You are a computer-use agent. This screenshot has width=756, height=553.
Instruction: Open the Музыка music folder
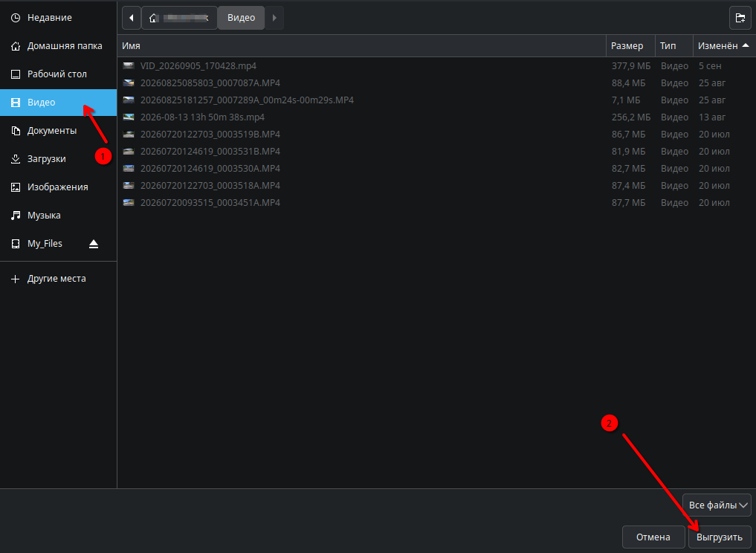click(58, 215)
